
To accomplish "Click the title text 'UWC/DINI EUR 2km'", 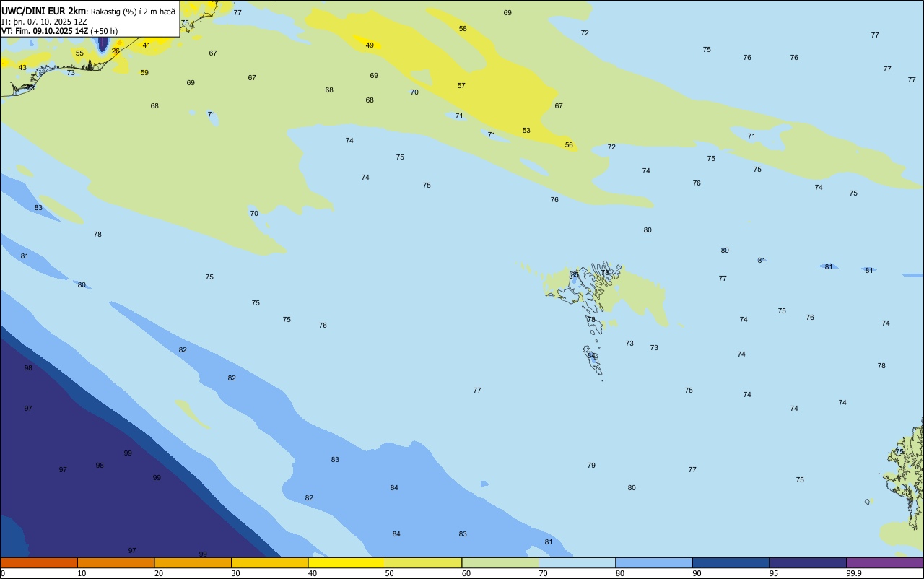I will coord(43,11).
